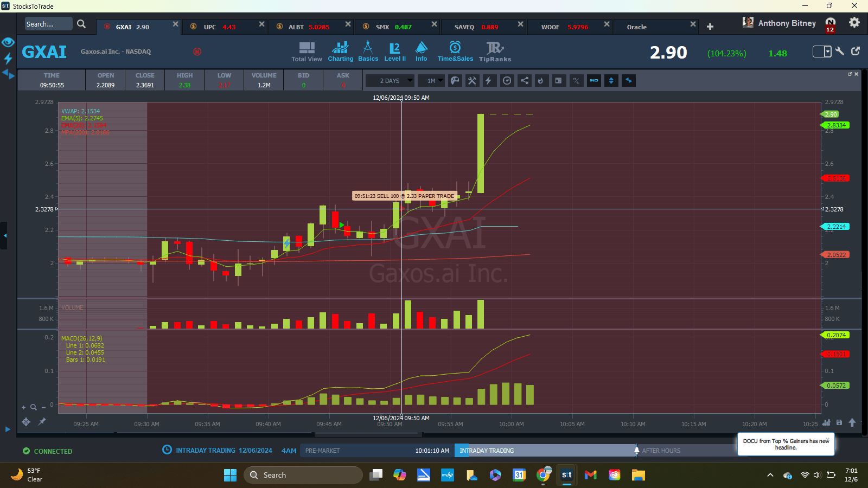The width and height of the screenshot is (868, 488).
Task: Click the lightning bolt in left sidebar
Action: point(8,58)
